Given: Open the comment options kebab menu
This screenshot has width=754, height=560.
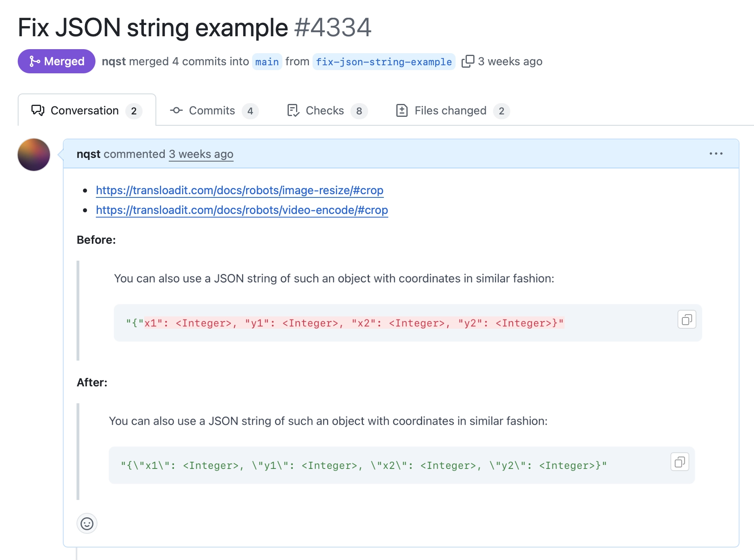Looking at the screenshot, I should (716, 153).
